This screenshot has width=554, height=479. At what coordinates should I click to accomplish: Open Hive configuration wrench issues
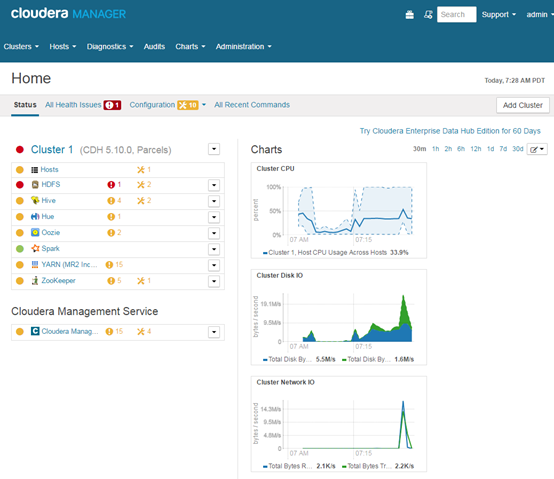coord(144,201)
